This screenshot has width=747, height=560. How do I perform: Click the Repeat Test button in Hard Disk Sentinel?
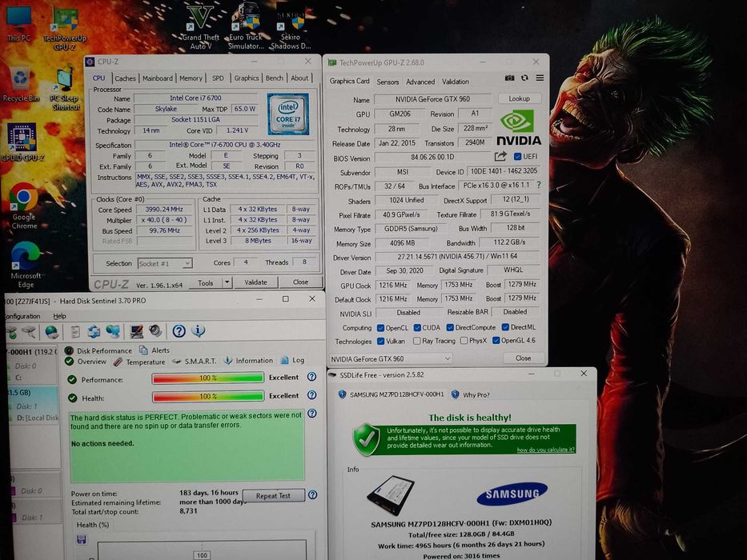pos(274,496)
